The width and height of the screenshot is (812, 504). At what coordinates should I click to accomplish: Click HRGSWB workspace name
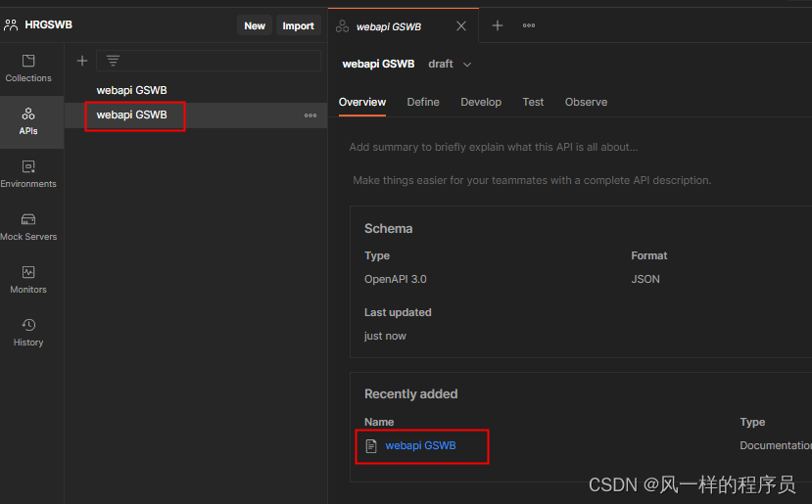(49, 24)
